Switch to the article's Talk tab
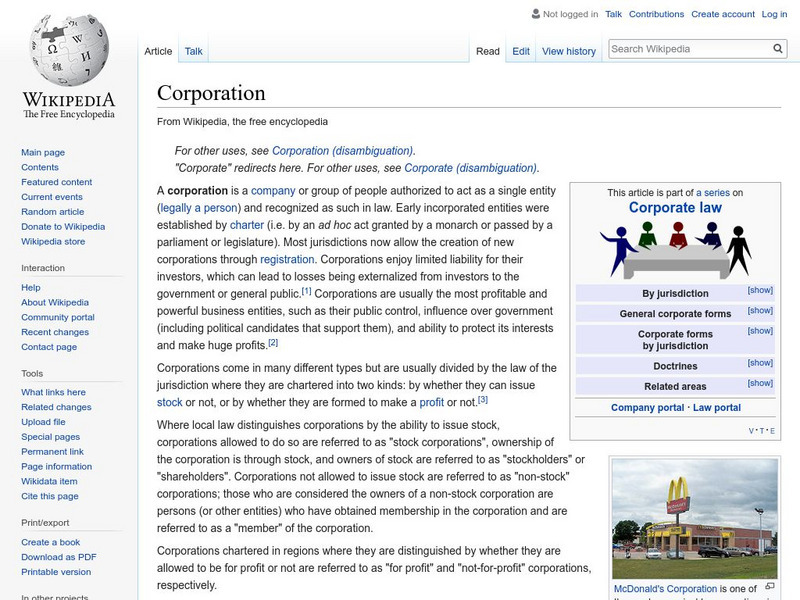The height and width of the screenshot is (600, 800). click(x=193, y=51)
